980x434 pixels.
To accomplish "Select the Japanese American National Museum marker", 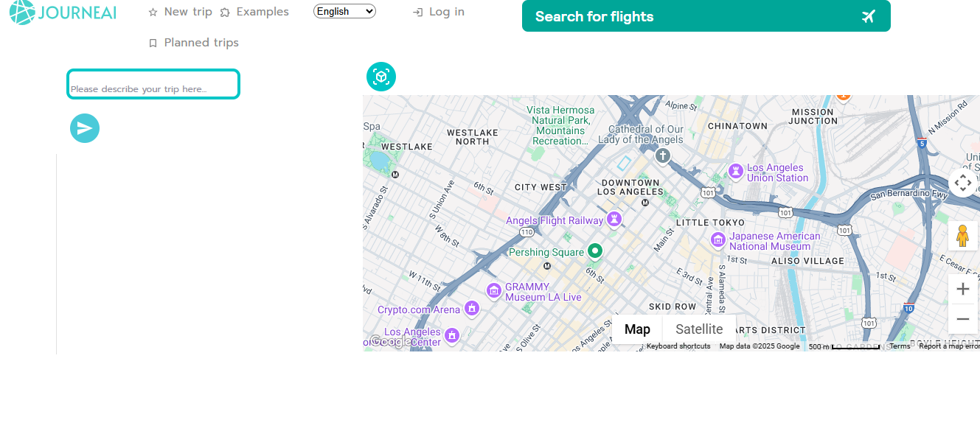I will (717, 240).
